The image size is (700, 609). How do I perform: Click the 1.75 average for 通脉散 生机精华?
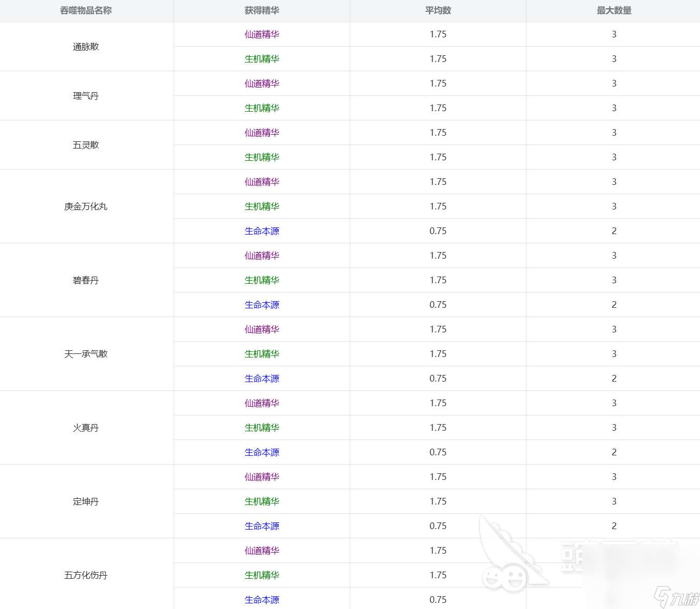pos(438,59)
